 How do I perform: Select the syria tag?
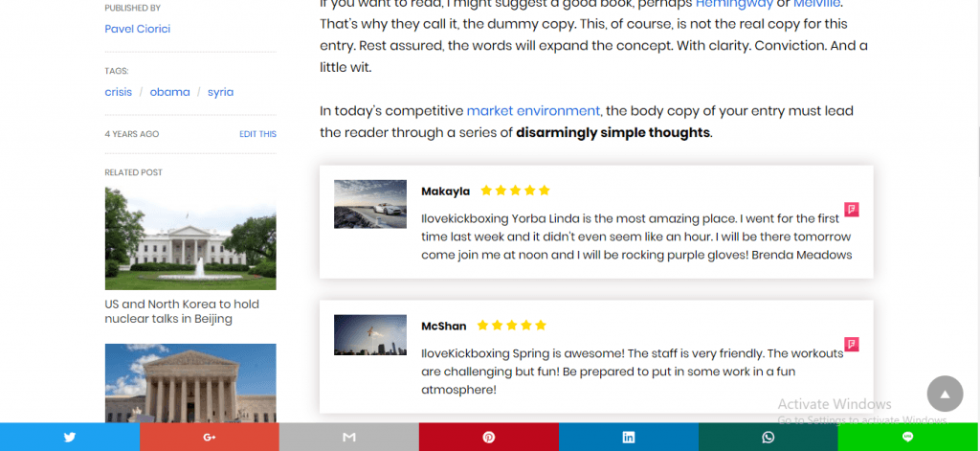[x=221, y=92]
